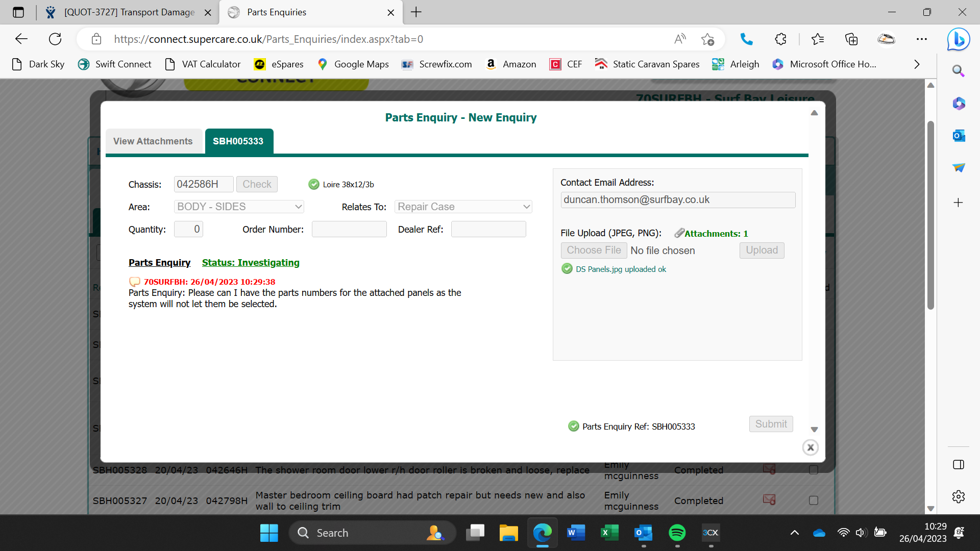The image size is (980, 551).
Task: Launch Spotify from the taskbar
Action: [x=677, y=533]
